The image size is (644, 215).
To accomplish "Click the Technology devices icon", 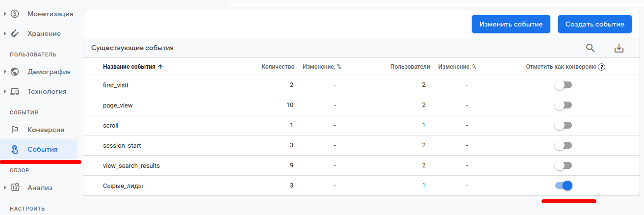I will [15, 91].
